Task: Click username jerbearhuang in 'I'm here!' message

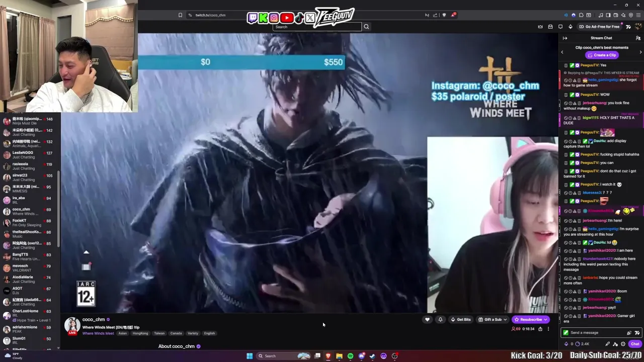Action: pyautogui.click(x=594, y=221)
